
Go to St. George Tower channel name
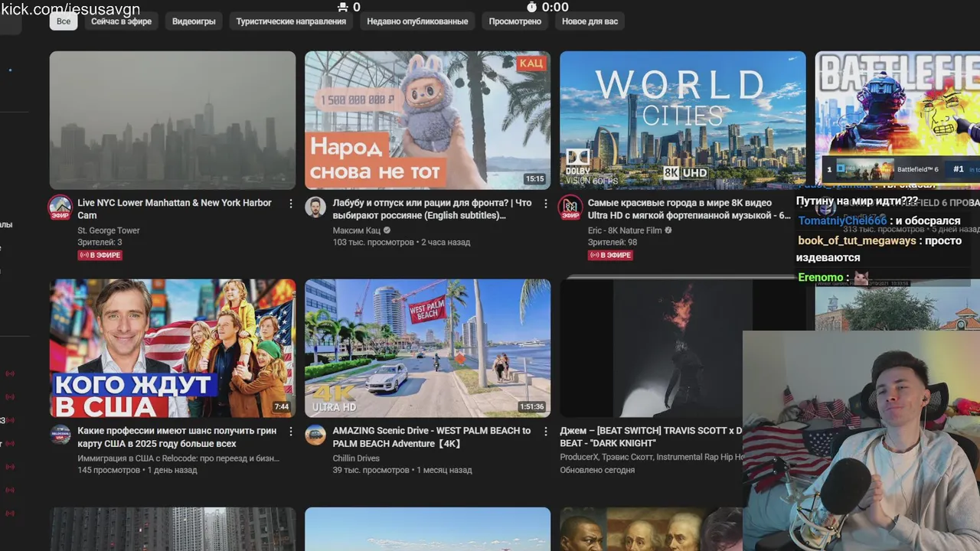(109, 230)
